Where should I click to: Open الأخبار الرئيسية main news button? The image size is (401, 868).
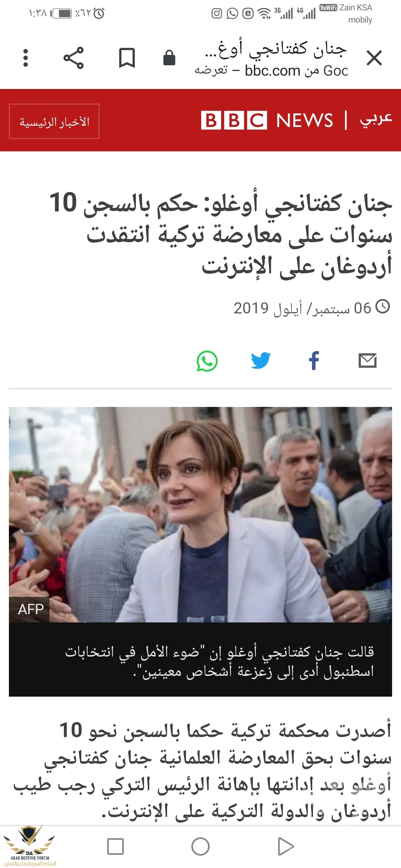54,121
